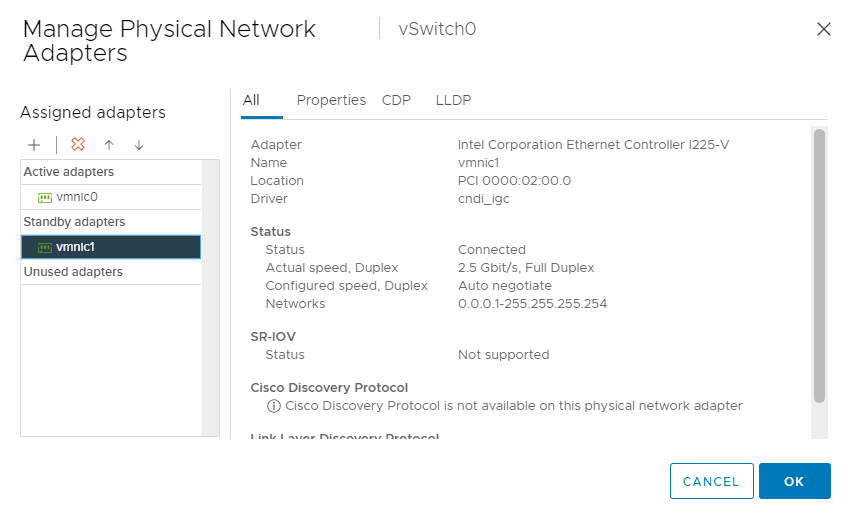Open the Properties tab
The height and width of the screenshot is (519, 845).
(x=331, y=100)
